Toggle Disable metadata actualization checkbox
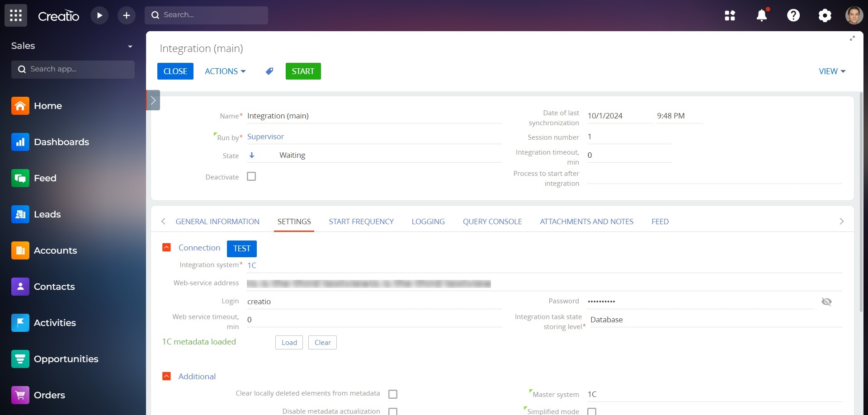 point(393,411)
